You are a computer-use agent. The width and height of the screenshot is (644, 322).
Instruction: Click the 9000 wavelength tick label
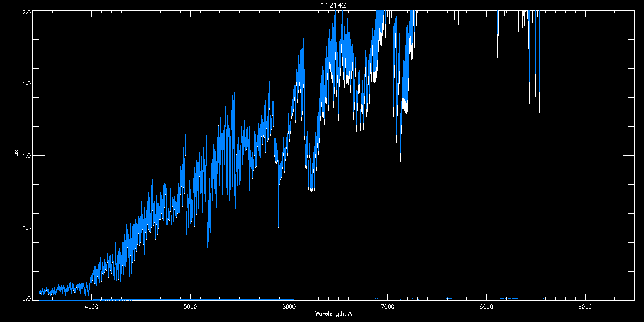click(585, 307)
